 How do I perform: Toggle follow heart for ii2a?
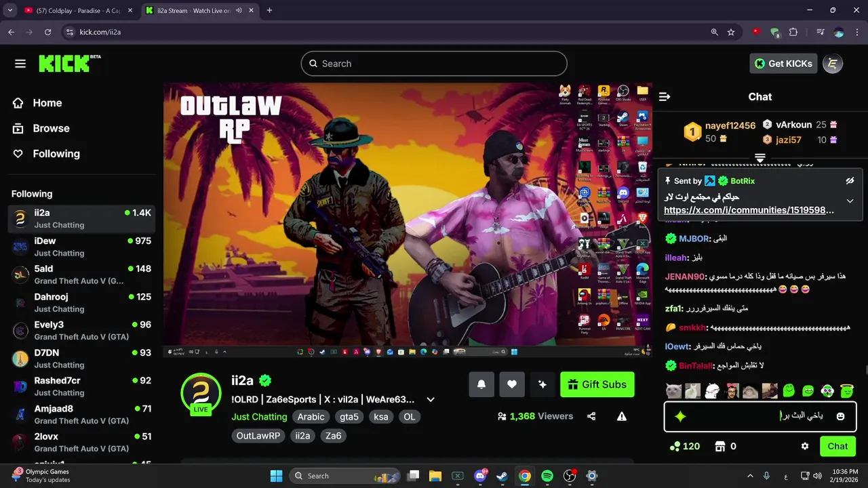512,384
